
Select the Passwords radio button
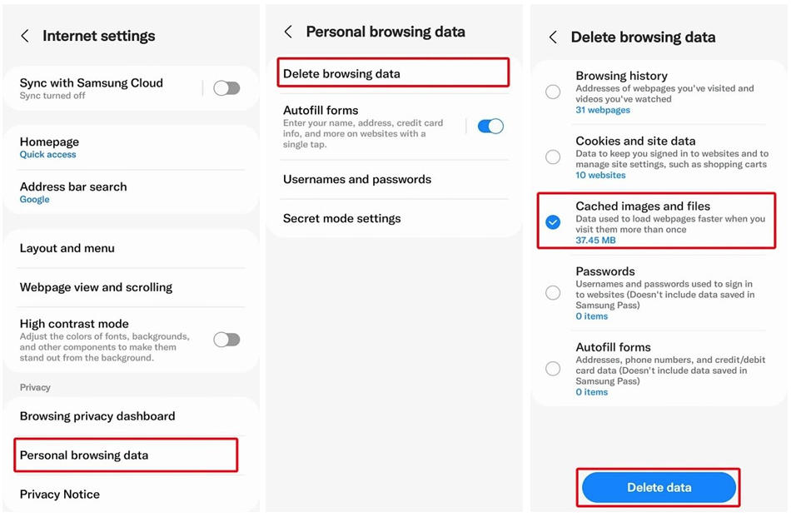point(553,292)
